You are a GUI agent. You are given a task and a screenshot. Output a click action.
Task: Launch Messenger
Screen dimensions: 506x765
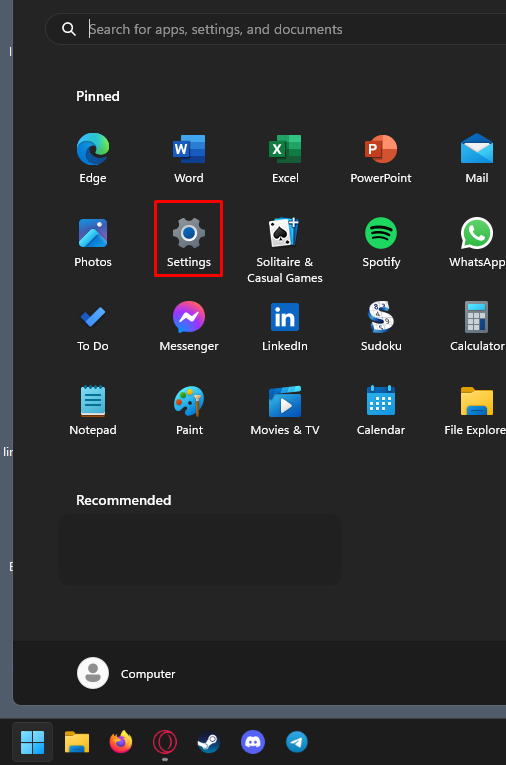(x=189, y=326)
